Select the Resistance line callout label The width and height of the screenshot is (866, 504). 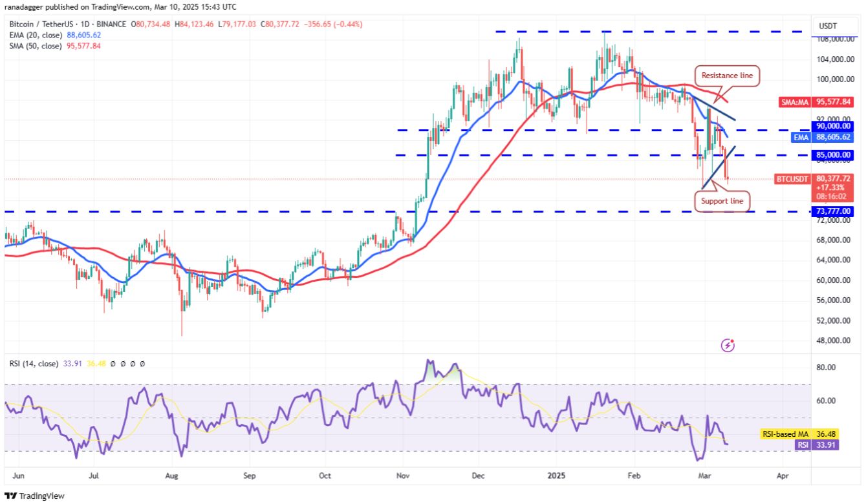pyautogui.click(x=727, y=76)
